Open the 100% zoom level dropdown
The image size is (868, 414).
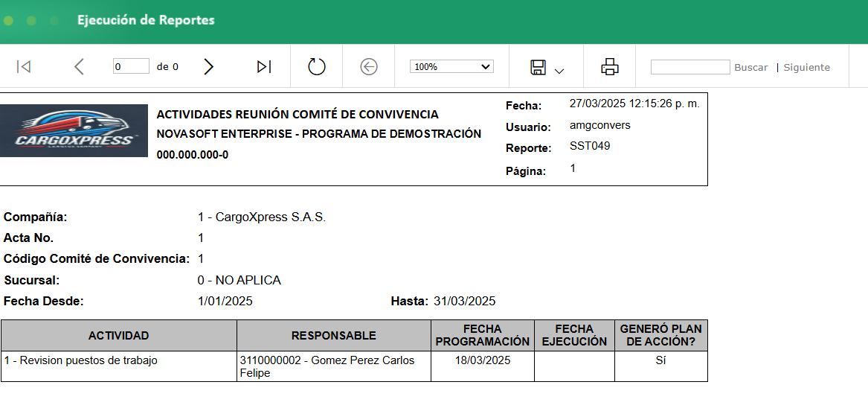pos(451,66)
